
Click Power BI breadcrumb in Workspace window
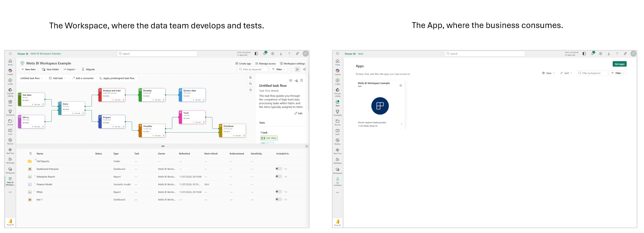tap(23, 54)
